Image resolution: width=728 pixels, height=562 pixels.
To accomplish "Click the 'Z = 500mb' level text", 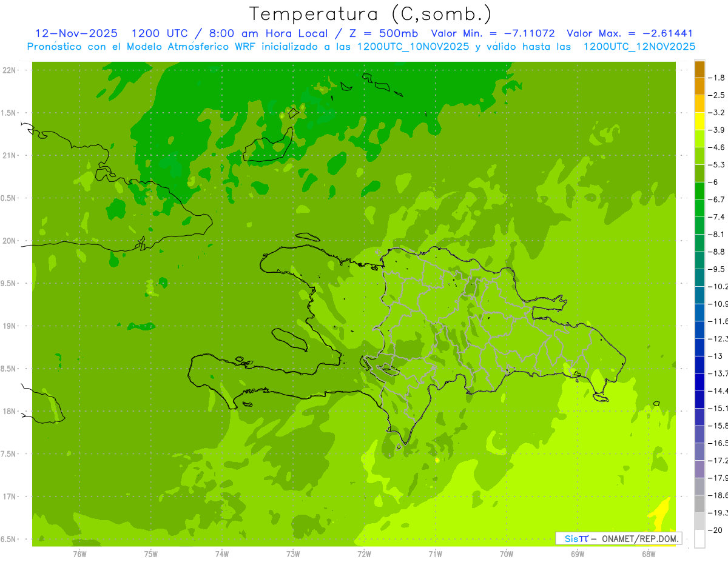I will coord(382,33).
